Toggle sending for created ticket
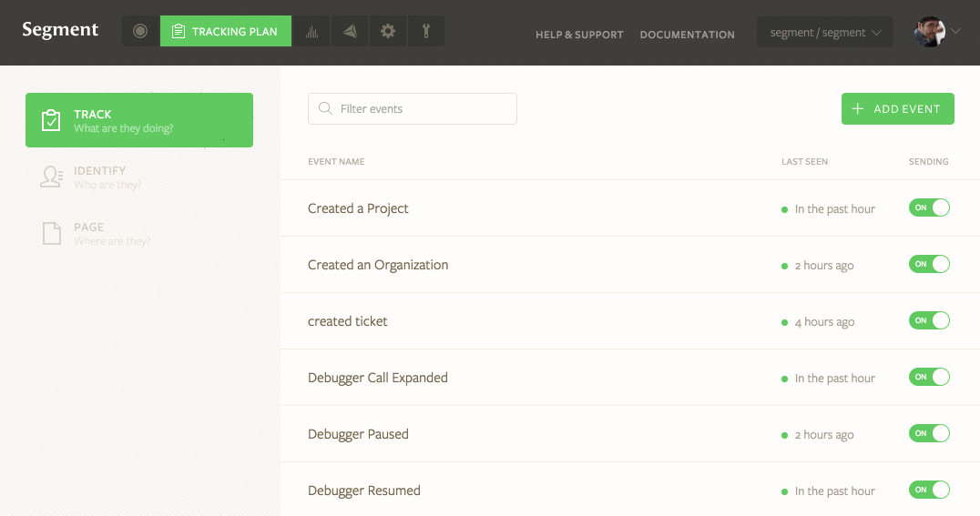Image resolution: width=980 pixels, height=516 pixels. tap(929, 320)
